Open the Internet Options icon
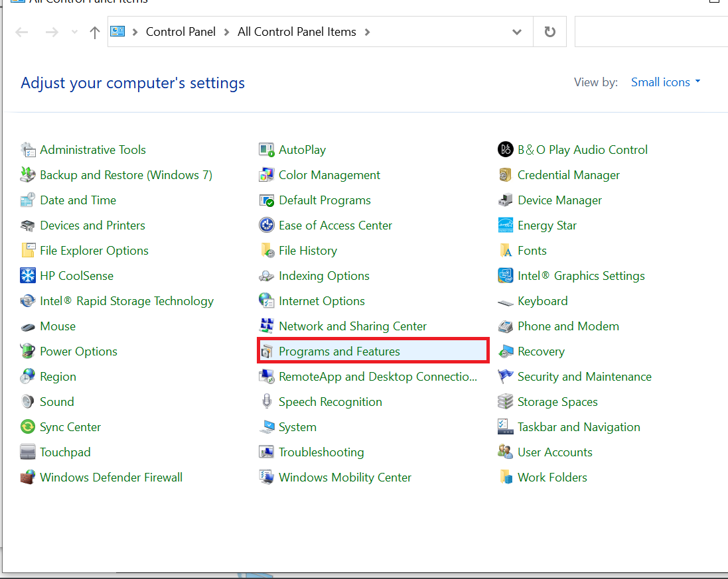Image resolution: width=728 pixels, height=579 pixels. [x=267, y=300]
